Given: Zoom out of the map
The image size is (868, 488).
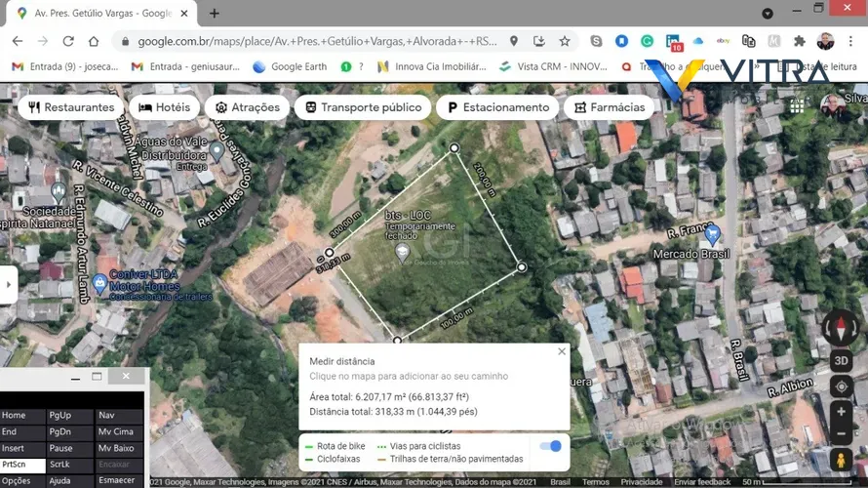Looking at the screenshot, I should (x=841, y=434).
